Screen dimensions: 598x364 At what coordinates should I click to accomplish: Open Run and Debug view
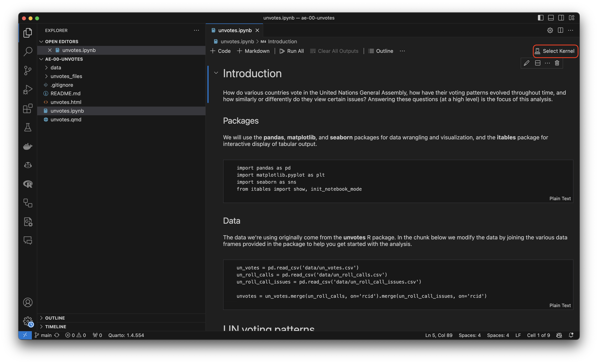click(28, 90)
